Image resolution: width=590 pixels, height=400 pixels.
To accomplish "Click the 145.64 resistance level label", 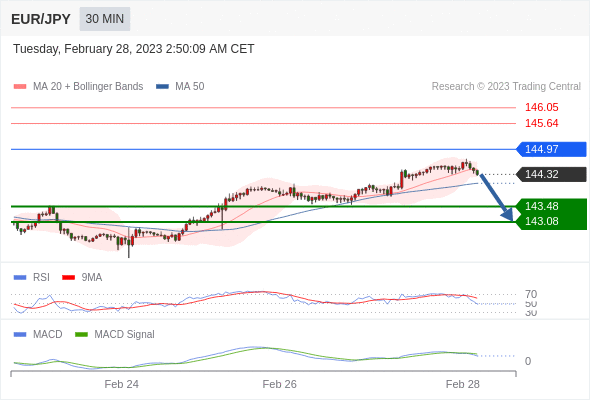I will point(541,123).
